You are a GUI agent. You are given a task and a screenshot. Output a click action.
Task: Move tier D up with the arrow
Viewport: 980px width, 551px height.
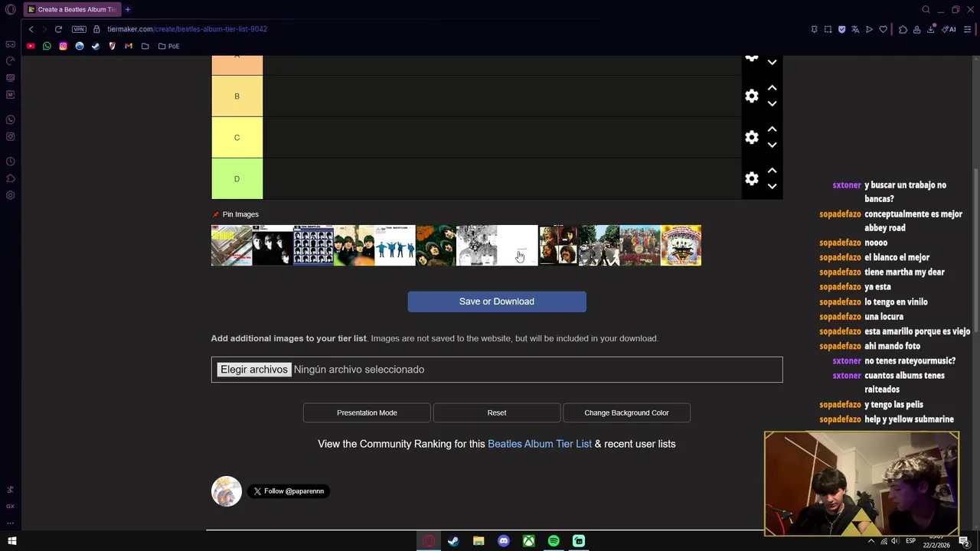tap(772, 171)
